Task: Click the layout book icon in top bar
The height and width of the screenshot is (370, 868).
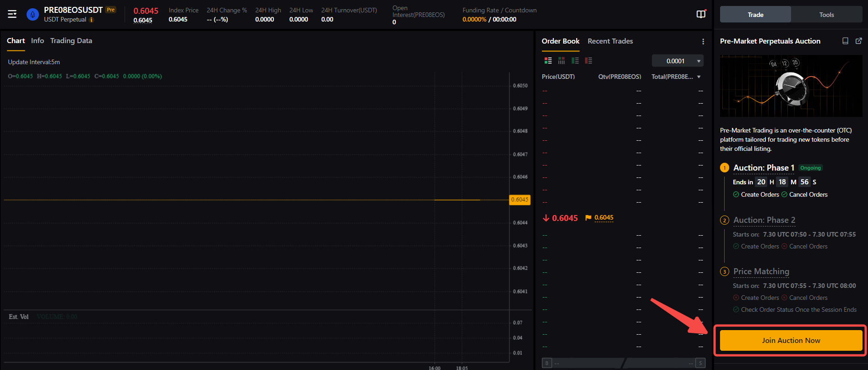Action: click(701, 14)
